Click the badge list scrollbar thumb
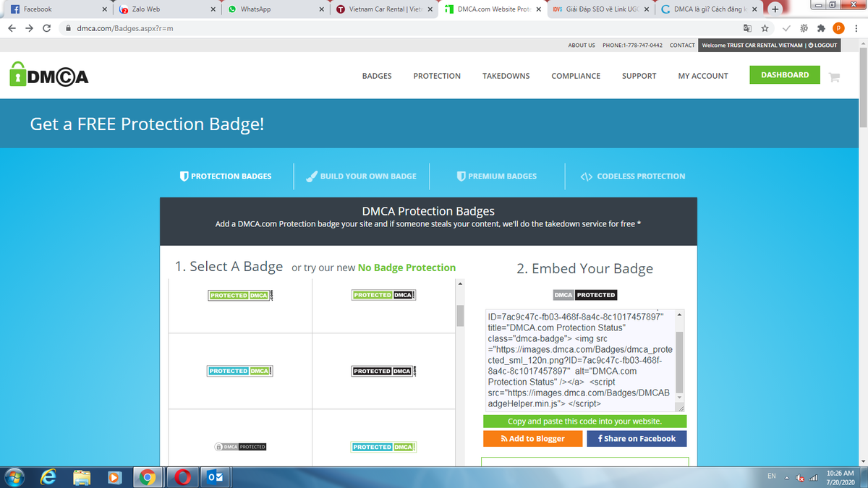The width and height of the screenshot is (868, 488). click(460, 317)
